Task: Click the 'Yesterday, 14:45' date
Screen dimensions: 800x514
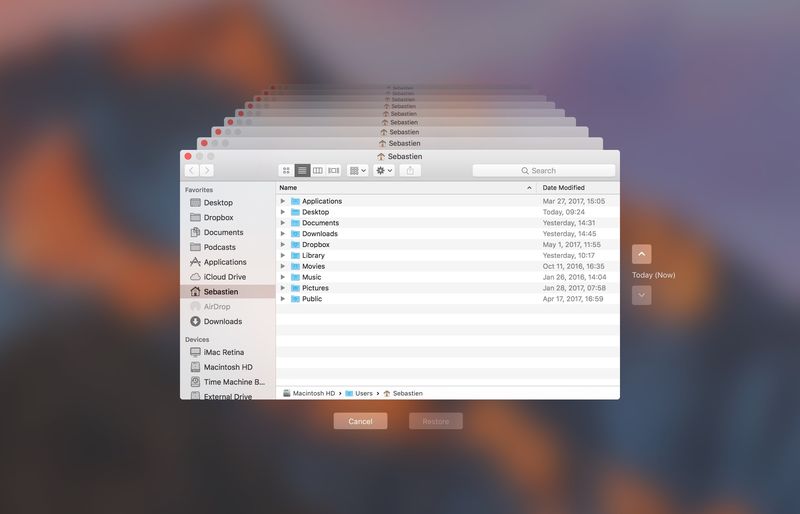Action: [569, 234]
